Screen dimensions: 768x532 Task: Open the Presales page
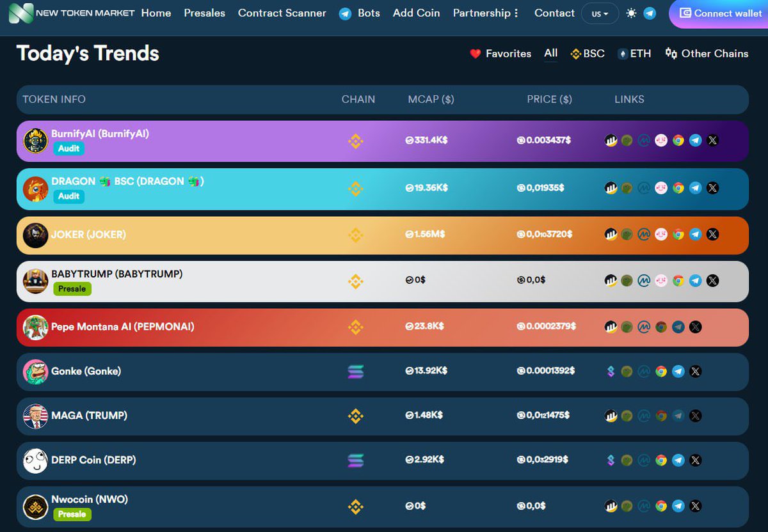point(204,13)
